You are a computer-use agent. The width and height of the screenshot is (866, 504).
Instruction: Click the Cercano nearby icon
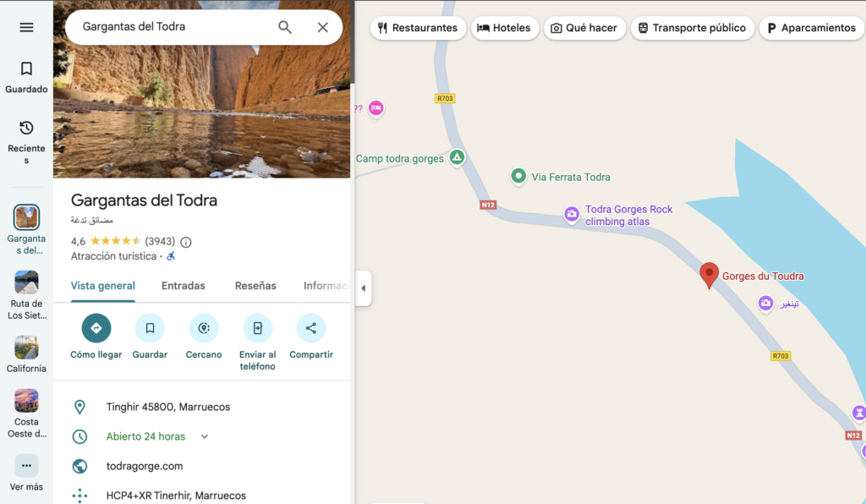(204, 328)
